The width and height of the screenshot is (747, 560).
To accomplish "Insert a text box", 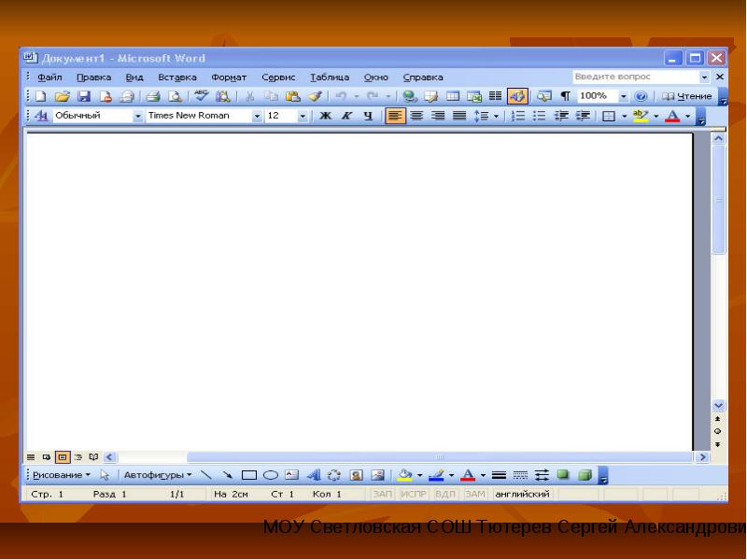I will coord(291,475).
